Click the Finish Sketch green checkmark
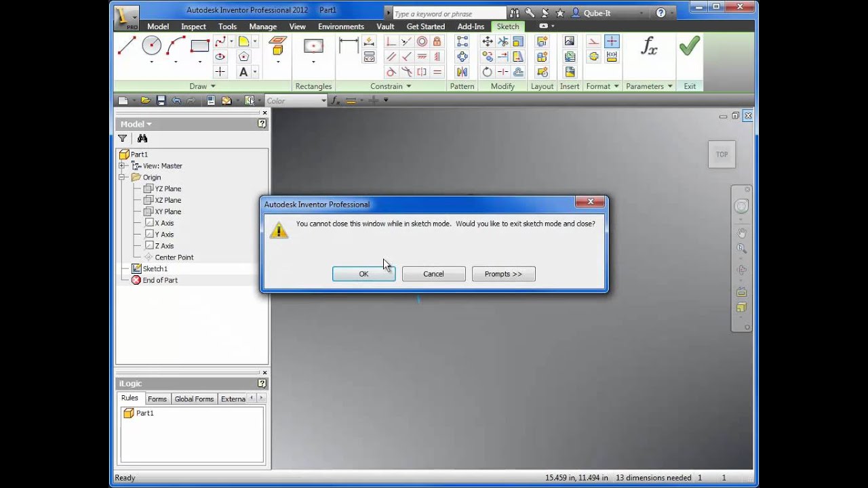 point(689,46)
